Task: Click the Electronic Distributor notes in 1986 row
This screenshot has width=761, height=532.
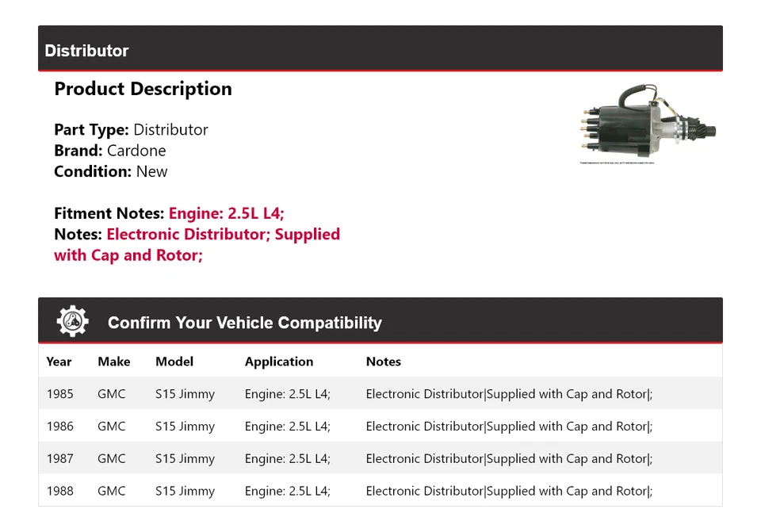Action: click(x=509, y=427)
